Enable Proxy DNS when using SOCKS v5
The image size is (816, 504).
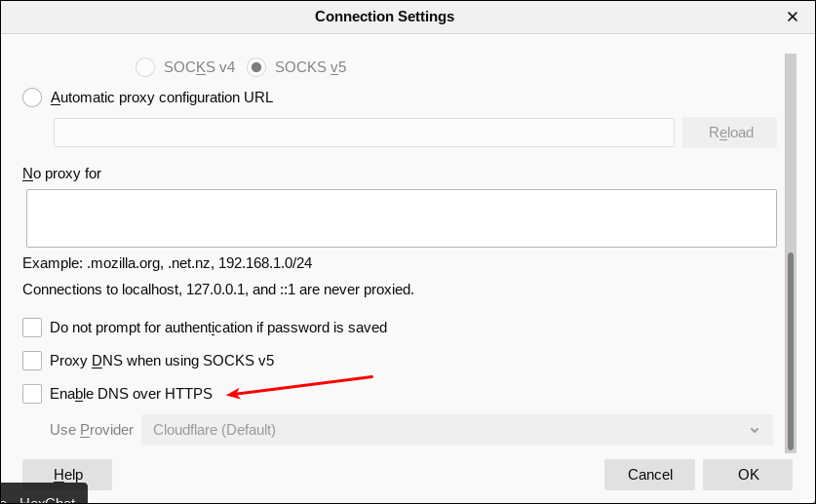33,361
